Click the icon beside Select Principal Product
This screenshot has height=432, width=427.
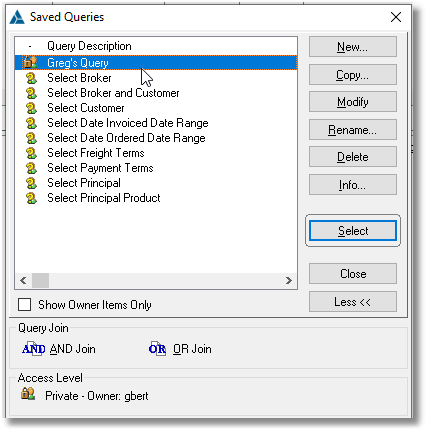click(31, 198)
